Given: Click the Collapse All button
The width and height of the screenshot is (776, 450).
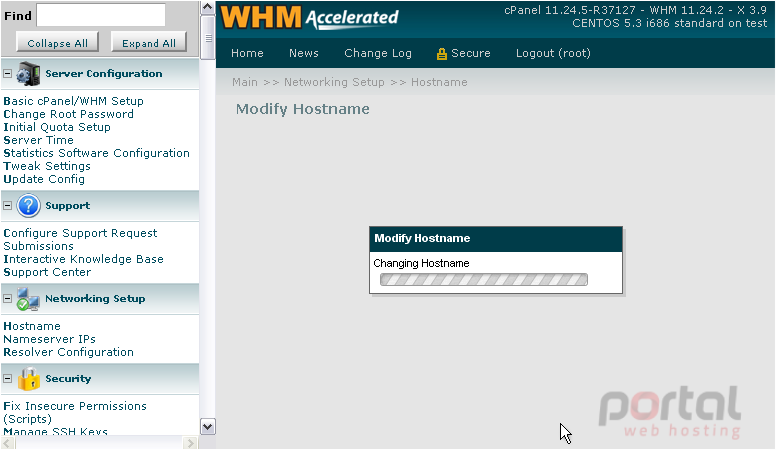Looking at the screenshot, I should click(x=57, y=43).
